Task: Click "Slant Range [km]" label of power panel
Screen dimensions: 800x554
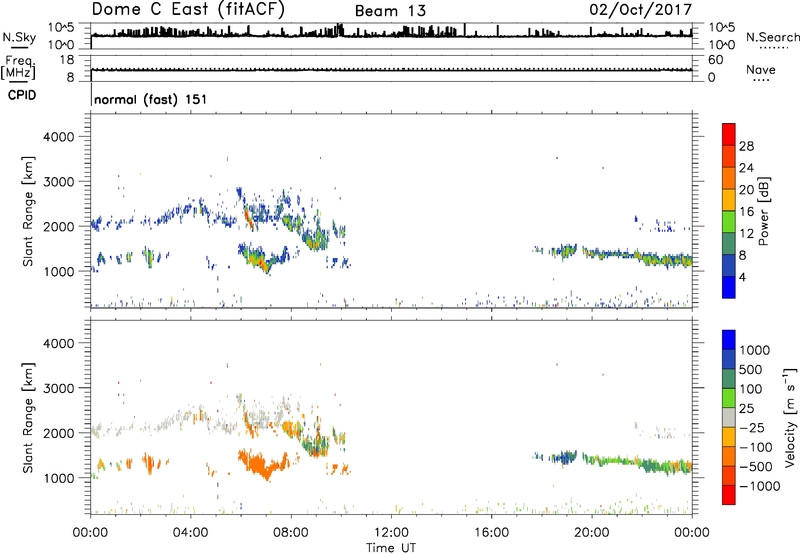Action: tap(28, 211)
